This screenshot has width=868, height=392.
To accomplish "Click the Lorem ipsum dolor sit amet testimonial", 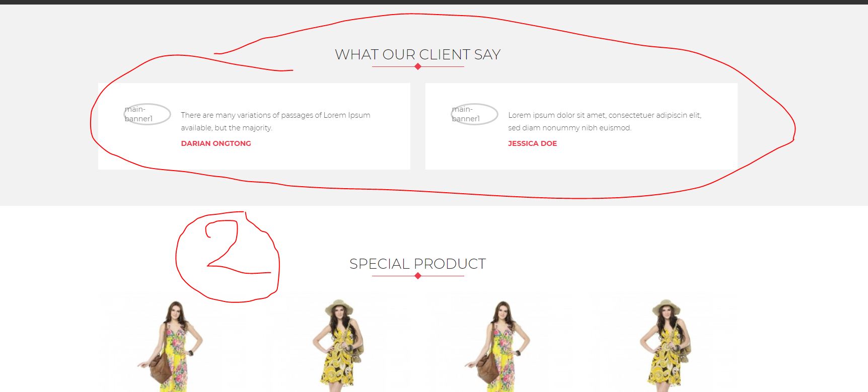I will [x=605, y=121].
